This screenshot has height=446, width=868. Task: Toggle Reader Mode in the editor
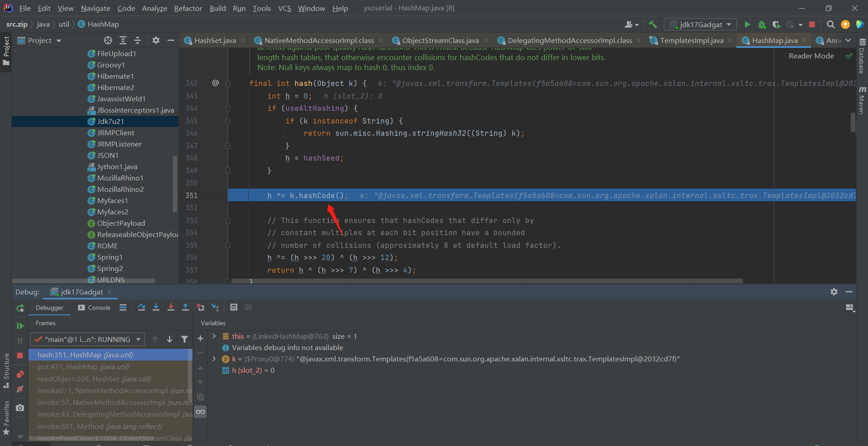click(811, 56)
